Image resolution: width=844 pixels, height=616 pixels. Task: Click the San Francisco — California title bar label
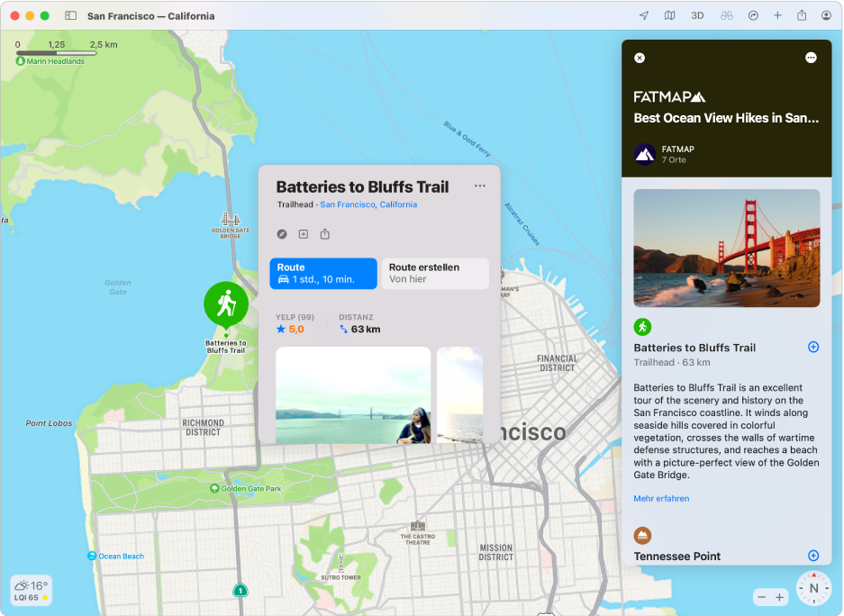coord(150,15)
